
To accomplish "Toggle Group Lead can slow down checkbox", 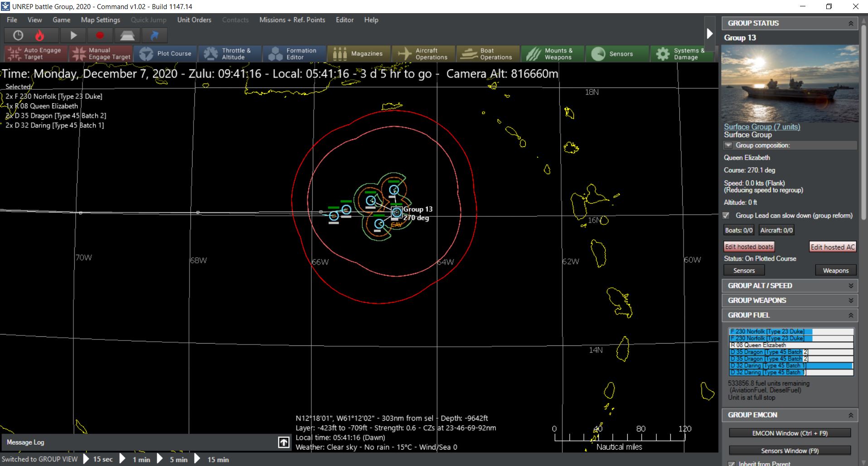I will 726,215.
